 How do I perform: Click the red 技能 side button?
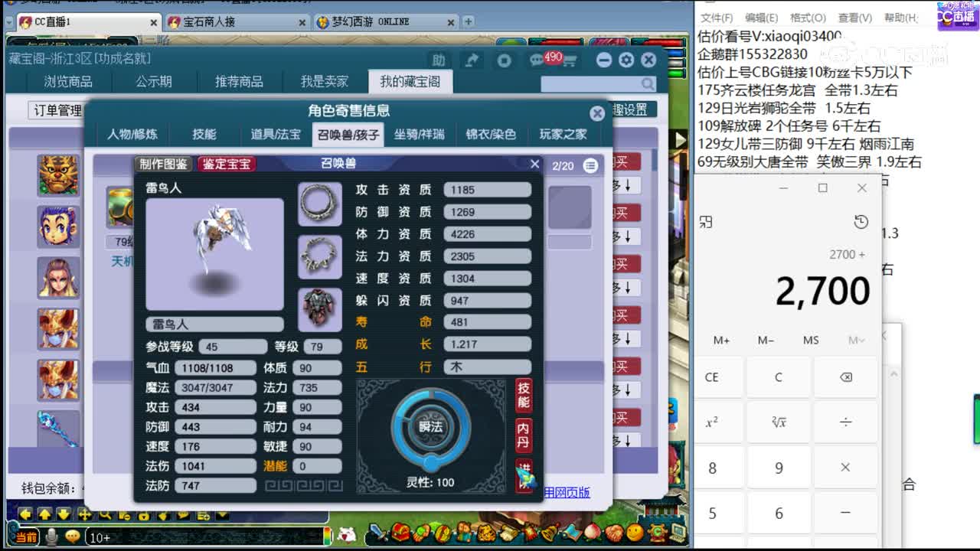tap(524, 395)
